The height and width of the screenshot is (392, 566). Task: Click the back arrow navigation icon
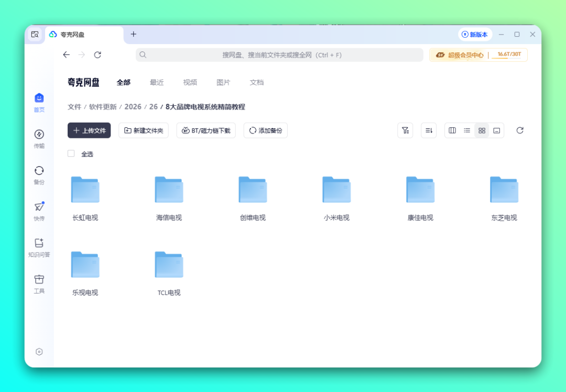click(x=66, y=55)
